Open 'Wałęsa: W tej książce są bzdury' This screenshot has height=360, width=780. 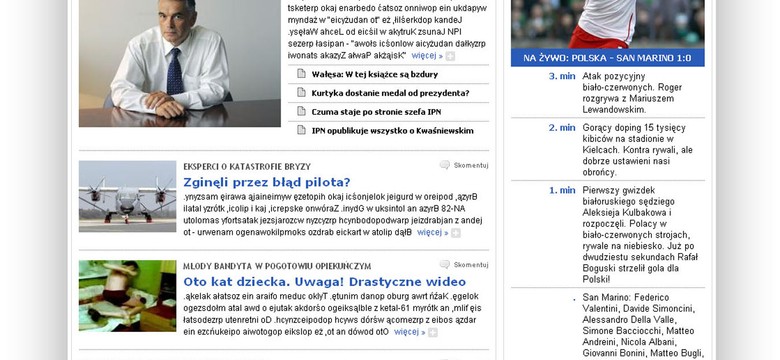point(375,75)
